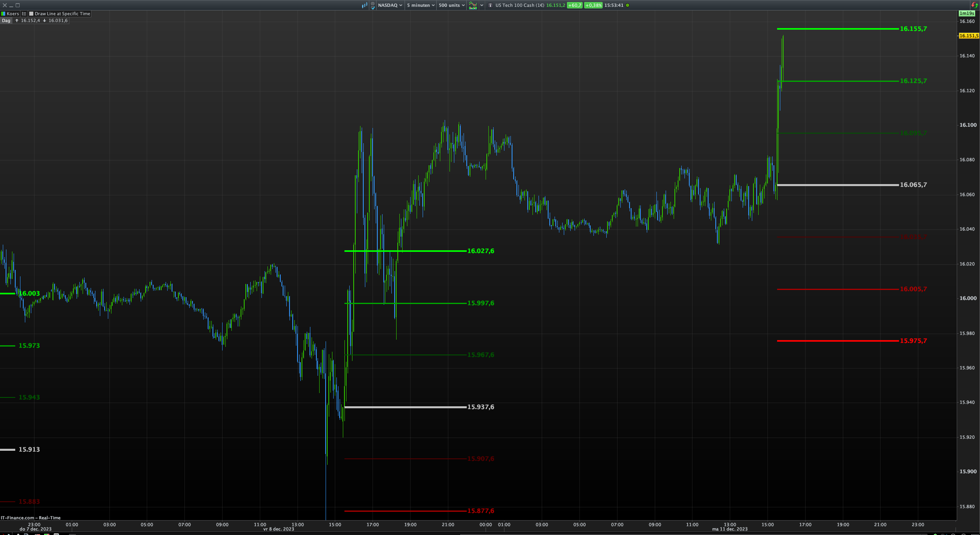This screenshot has width=980, height=535.
Task: Click the +60,7 change badge
Action: (x=575, y=5)
